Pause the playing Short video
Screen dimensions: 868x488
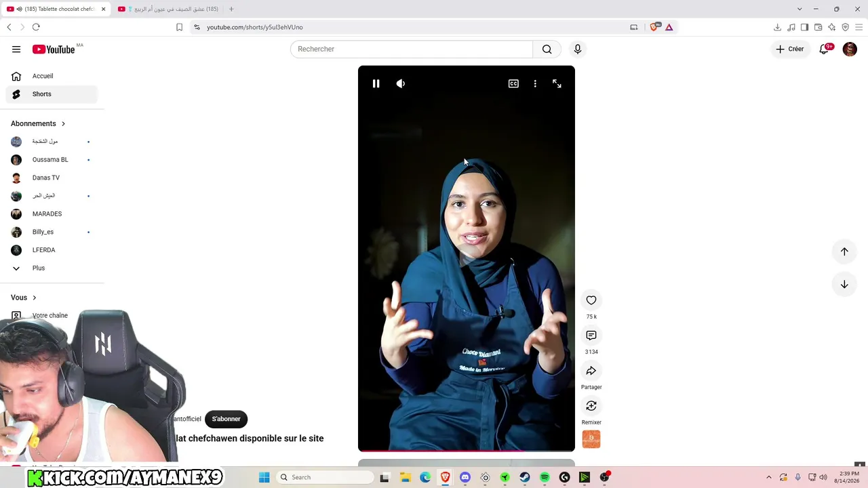point(376,83)
